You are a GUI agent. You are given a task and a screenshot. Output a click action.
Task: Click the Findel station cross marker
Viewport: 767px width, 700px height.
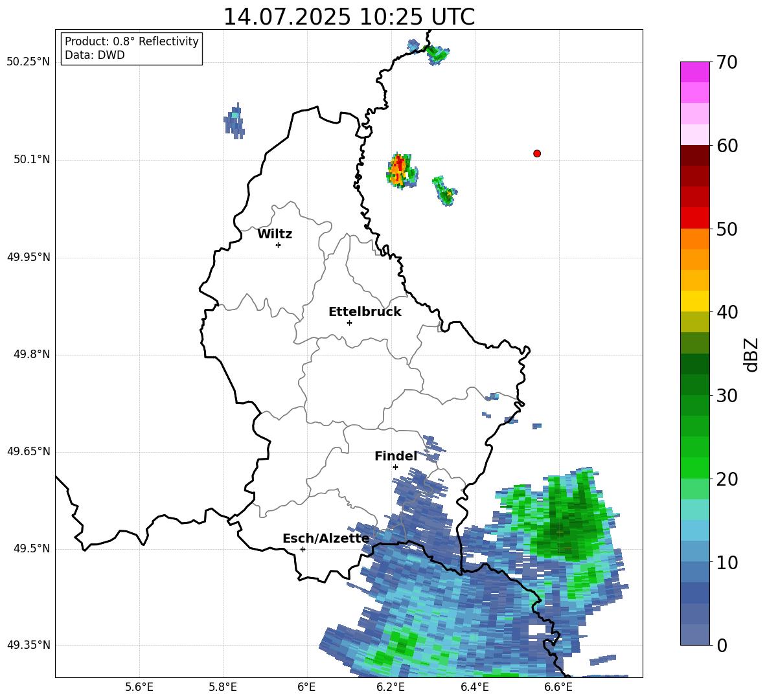click(x=395, y=468)
